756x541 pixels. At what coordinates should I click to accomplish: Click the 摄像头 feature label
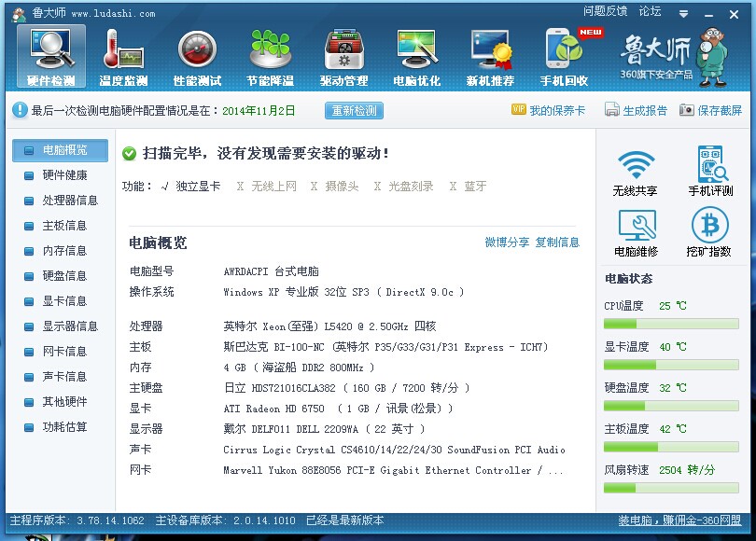click(x=342, y=187)
